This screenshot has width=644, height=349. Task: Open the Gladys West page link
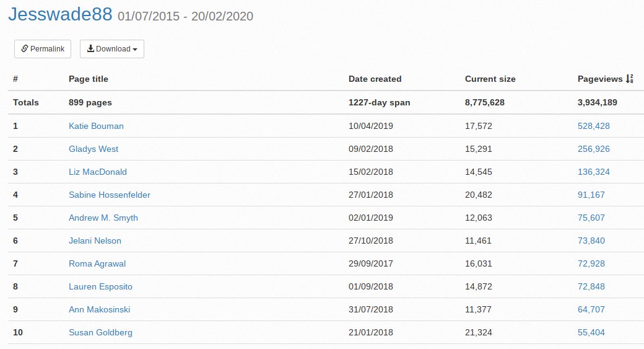[94, 149]
